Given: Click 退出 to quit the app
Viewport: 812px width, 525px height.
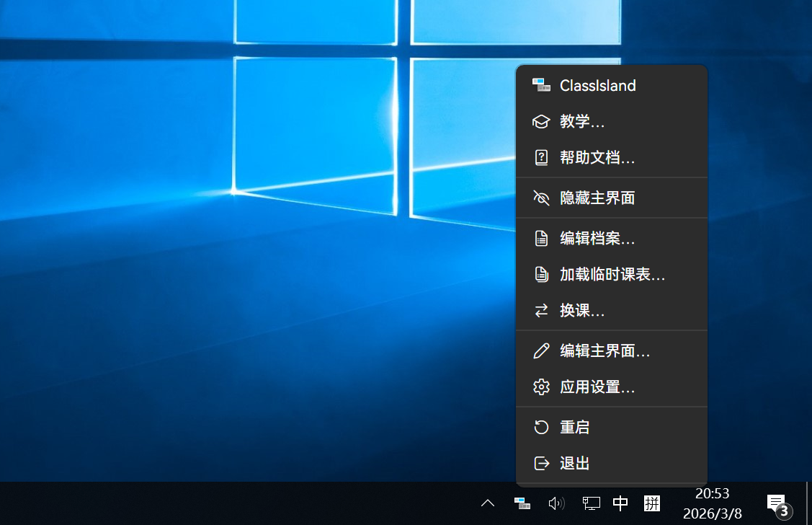Looking at the screenshot, I should tap(574, 463).
